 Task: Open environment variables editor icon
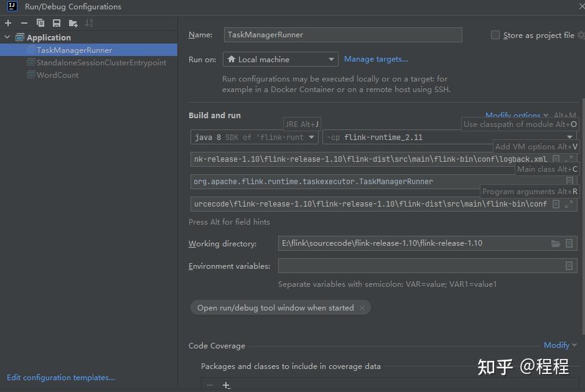(x=569, y=266)
